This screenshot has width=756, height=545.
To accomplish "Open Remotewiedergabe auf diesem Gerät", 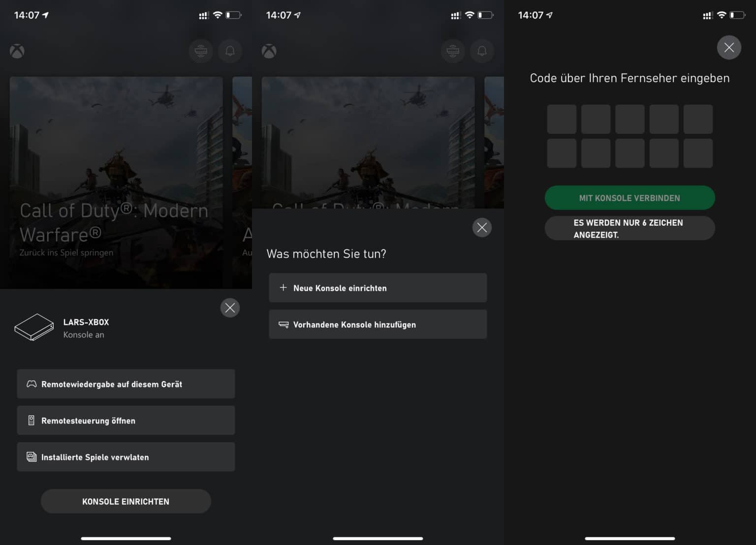I will pyautogui.click(x=126, y=384).
